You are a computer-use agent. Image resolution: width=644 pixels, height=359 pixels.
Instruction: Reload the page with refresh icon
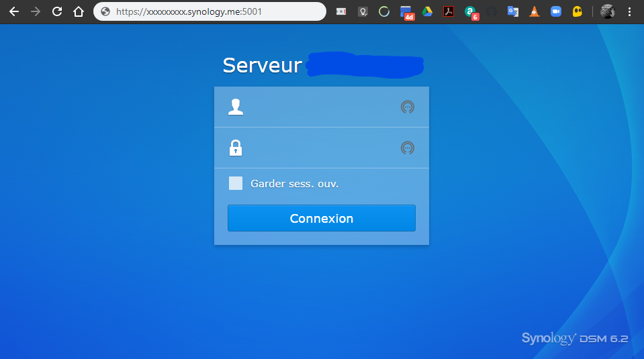[x=57, y=11]
